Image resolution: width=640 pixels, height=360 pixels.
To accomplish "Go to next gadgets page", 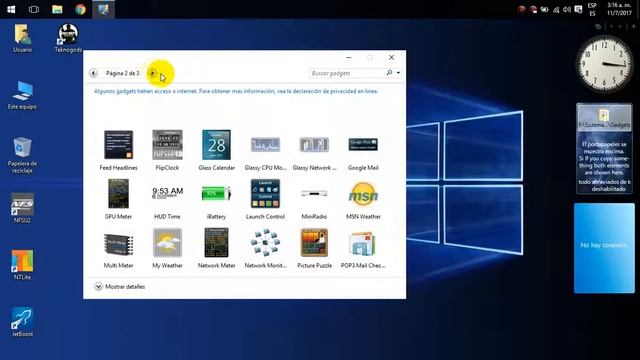I will (x=152, y=73).
